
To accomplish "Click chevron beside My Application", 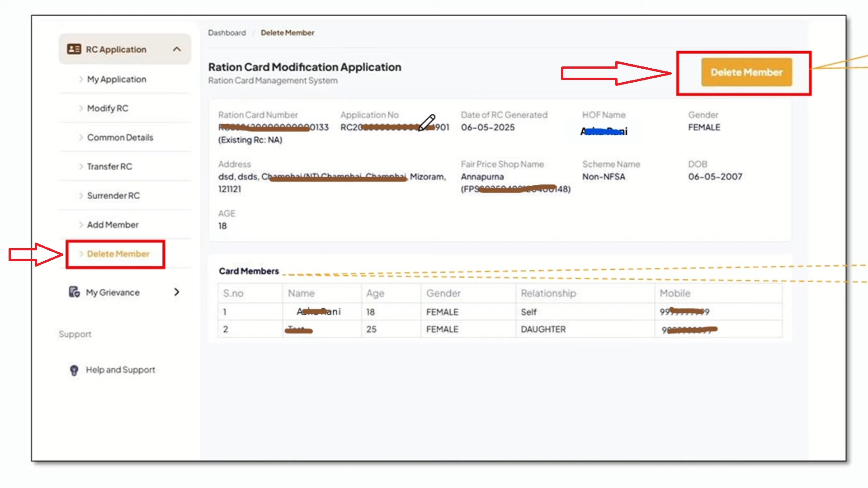I will [81, 80].
